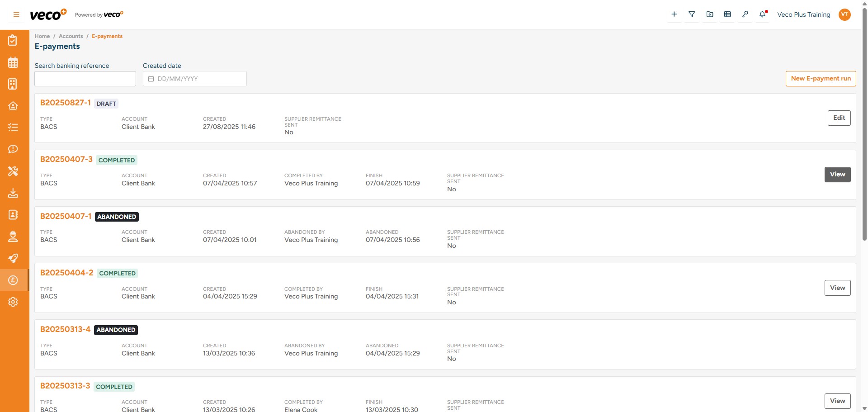Open the calendar section in the sidebar

13,62
